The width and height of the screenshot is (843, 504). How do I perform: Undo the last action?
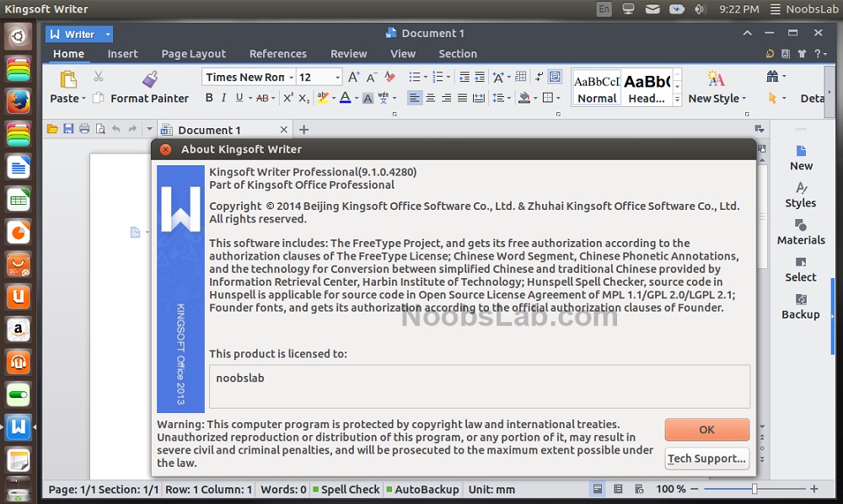point(115,129)
